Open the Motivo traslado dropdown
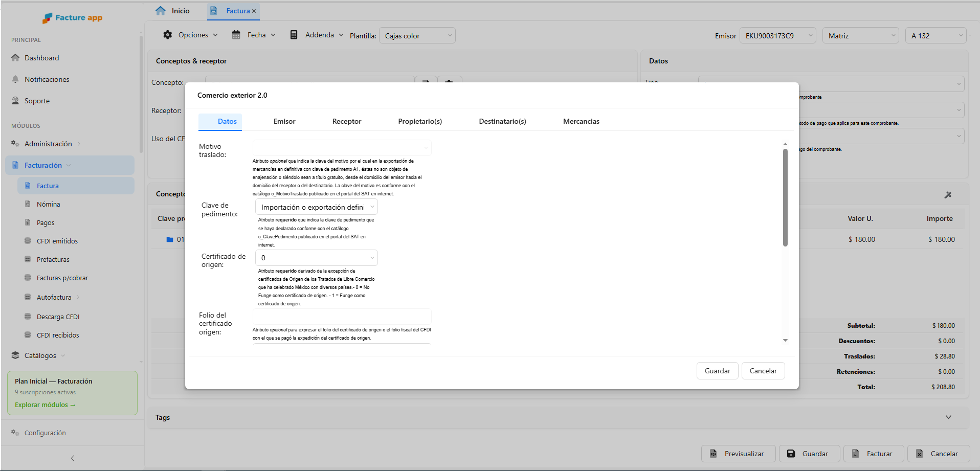This screenshot has width=980, height=471. 342,147
